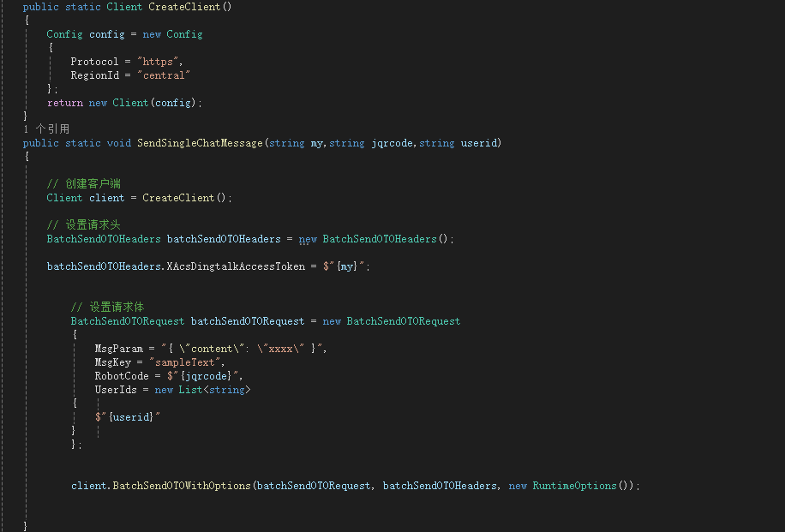Click the xxxx content string in MsgParam
The image size is (785, 532).
click(x=280, y=349)
